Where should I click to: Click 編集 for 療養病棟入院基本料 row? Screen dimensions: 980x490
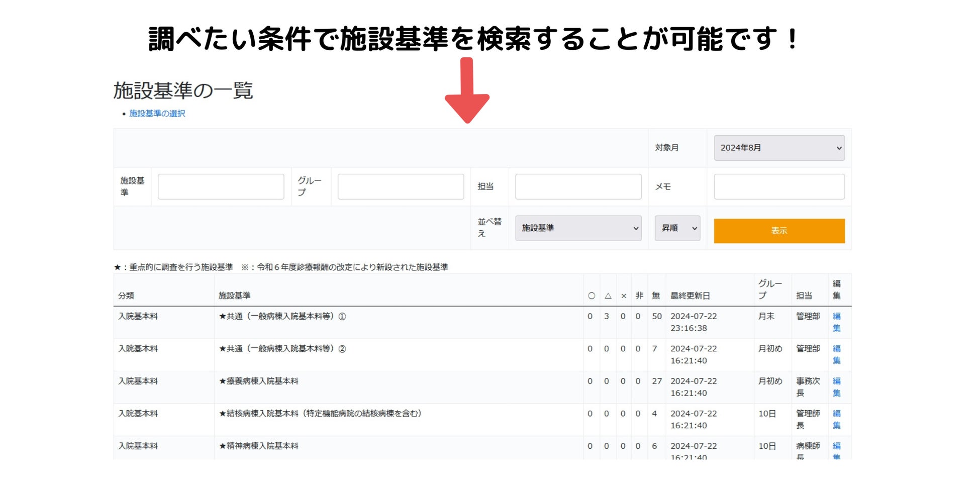point(836,387)
